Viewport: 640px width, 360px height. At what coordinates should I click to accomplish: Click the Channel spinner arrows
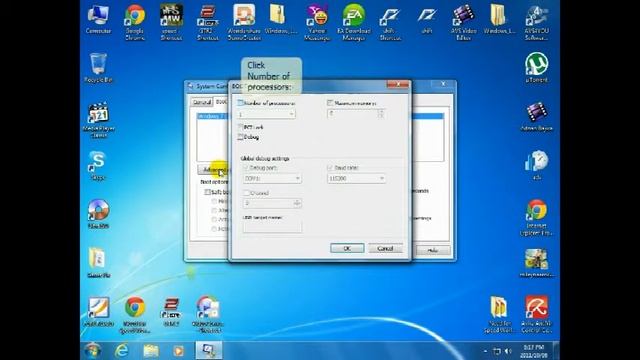297,203
